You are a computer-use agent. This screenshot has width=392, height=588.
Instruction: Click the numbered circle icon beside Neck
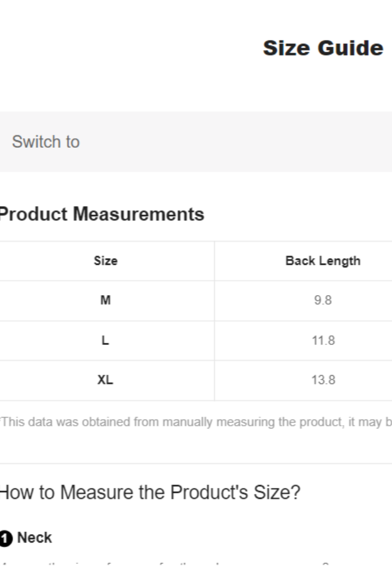(6, 539)
